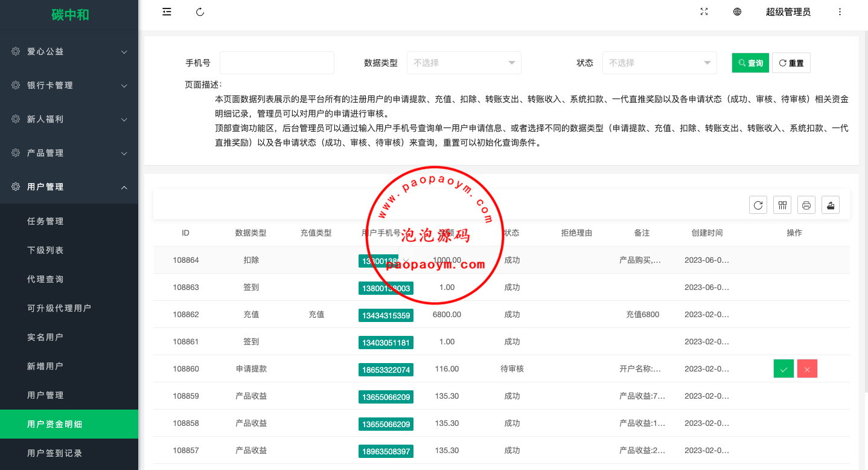The width and height of the screenshot is (868, 470).
Task: Focus the 手机号 input field
Action: pos(276,63)
